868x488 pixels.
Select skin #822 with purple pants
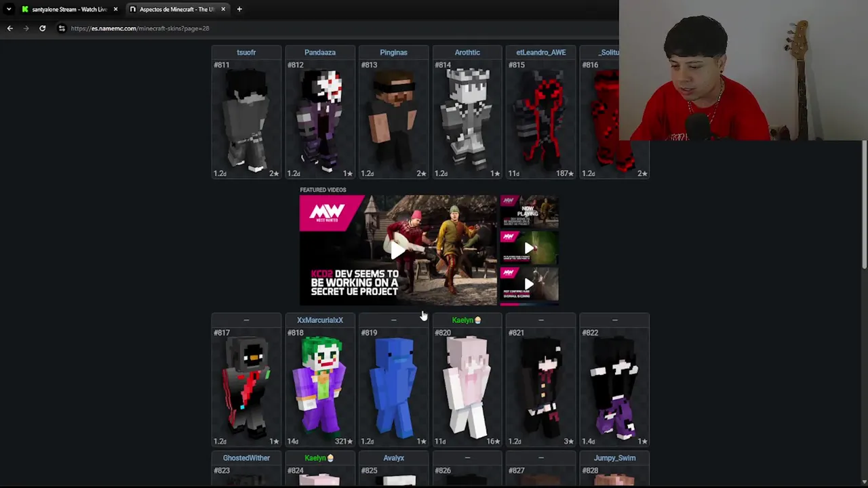pos(614,386)
